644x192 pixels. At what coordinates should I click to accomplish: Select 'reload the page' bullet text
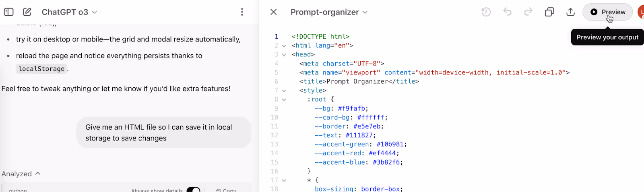click(x=109, y=56)
